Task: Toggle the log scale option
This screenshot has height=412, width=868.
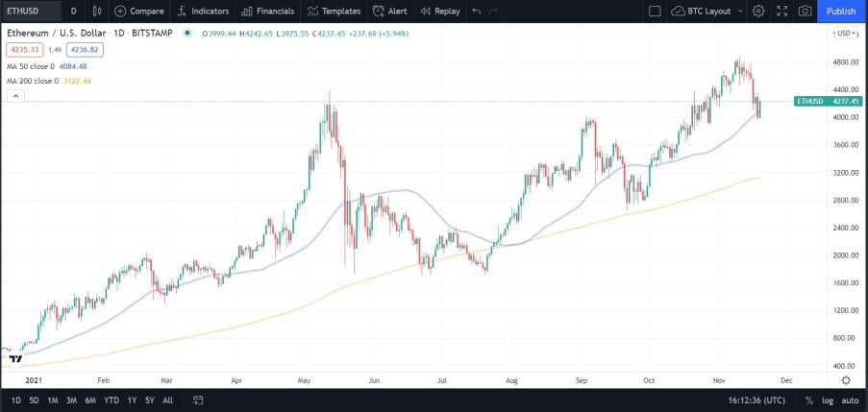Action: [x=827, y=400]
